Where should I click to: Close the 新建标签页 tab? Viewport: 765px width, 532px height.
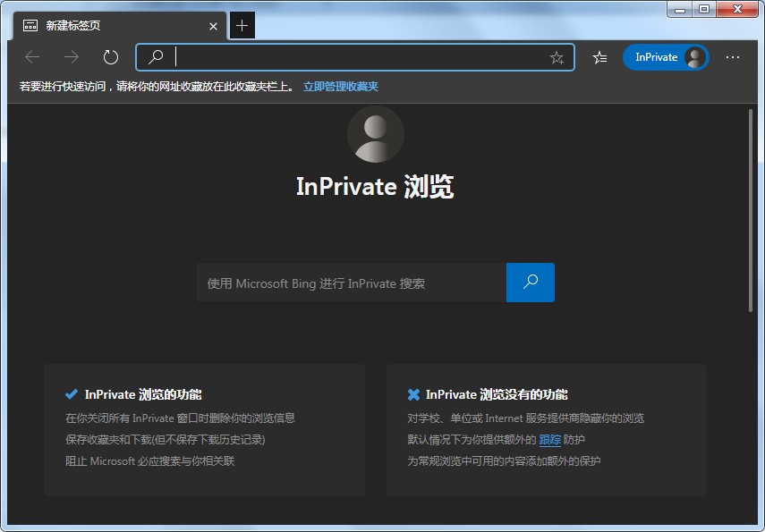[213, 26]
